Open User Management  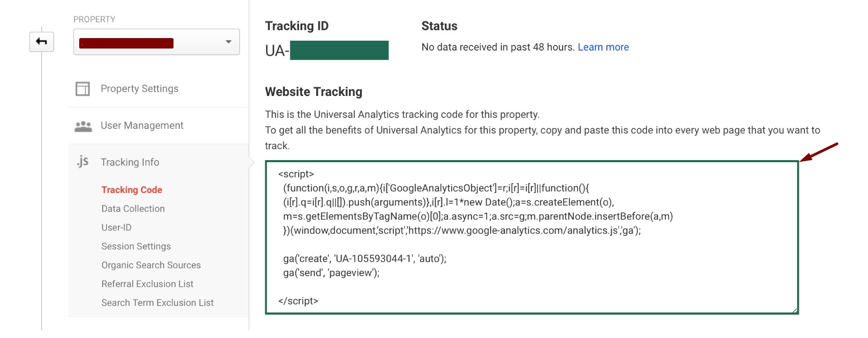pos(142,126)
